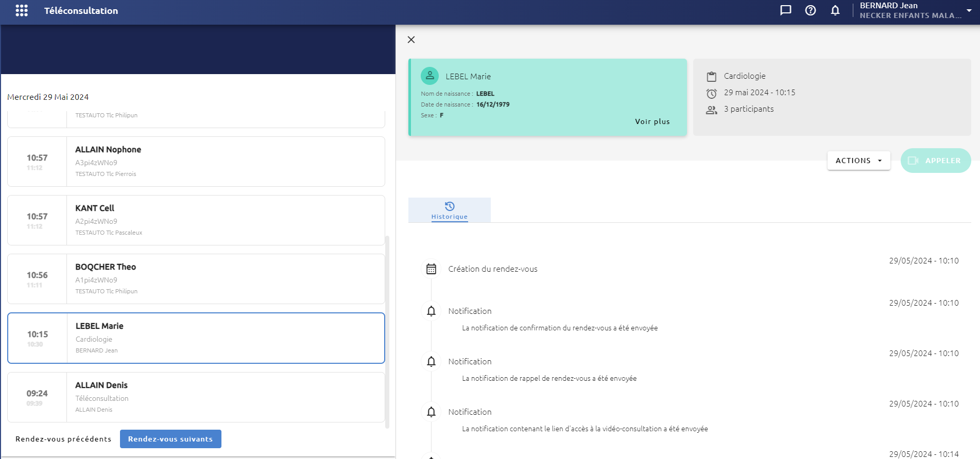The image size is (980, 459).
Task: Go to Rendez-vous suivants
Action: (170, 439)
